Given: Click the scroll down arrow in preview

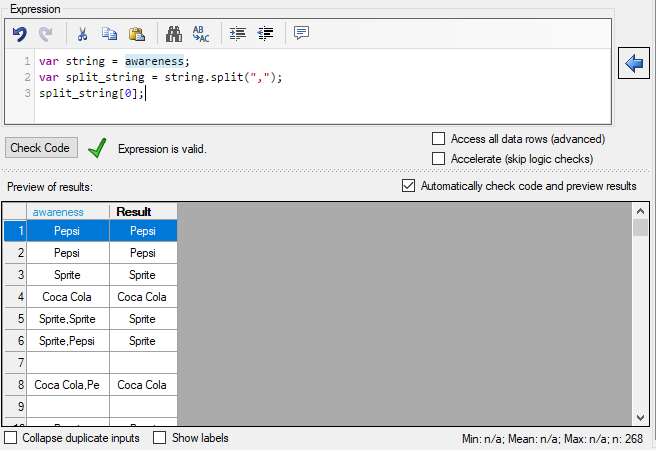Looking at the screenshot, I should [x=640, y=417].
